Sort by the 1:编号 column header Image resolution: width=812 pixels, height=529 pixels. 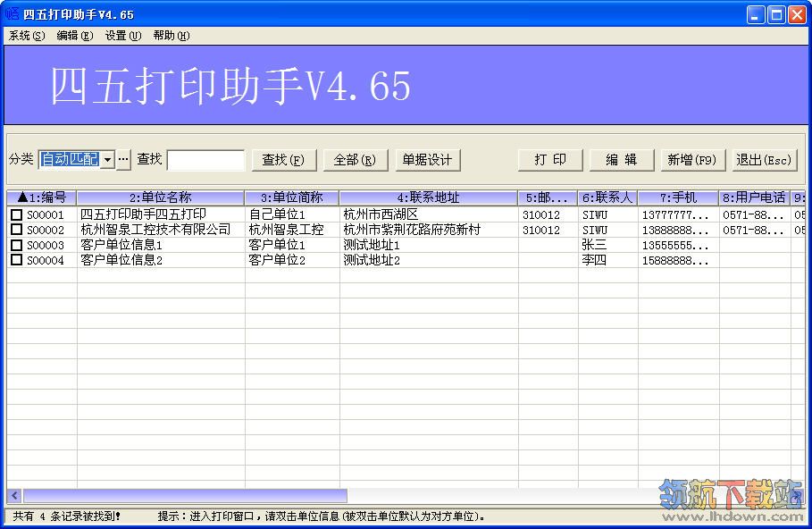coord(42,197)
